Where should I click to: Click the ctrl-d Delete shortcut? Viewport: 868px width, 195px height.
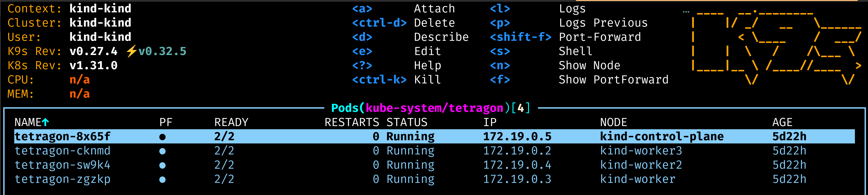[x=379, y=23]
